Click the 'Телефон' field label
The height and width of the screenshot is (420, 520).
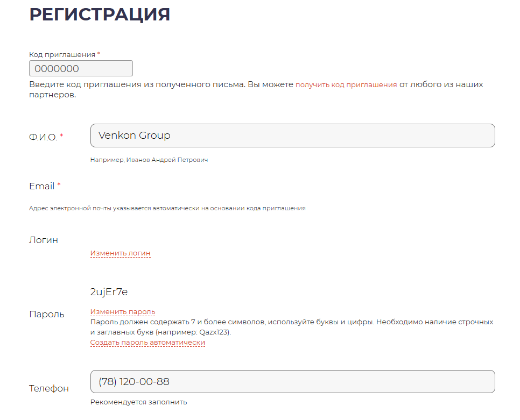(x=48, y=388)
